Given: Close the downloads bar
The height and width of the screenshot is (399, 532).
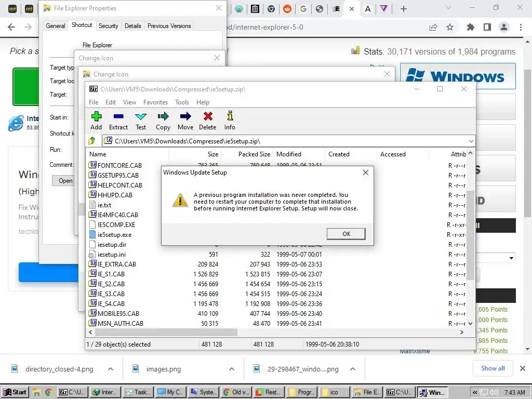Looking at the screenshot, I should click(523, 368).
